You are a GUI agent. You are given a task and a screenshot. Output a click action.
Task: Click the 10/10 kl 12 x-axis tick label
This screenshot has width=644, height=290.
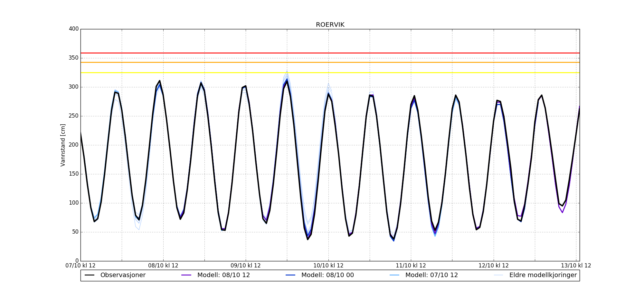click(328, 266)
